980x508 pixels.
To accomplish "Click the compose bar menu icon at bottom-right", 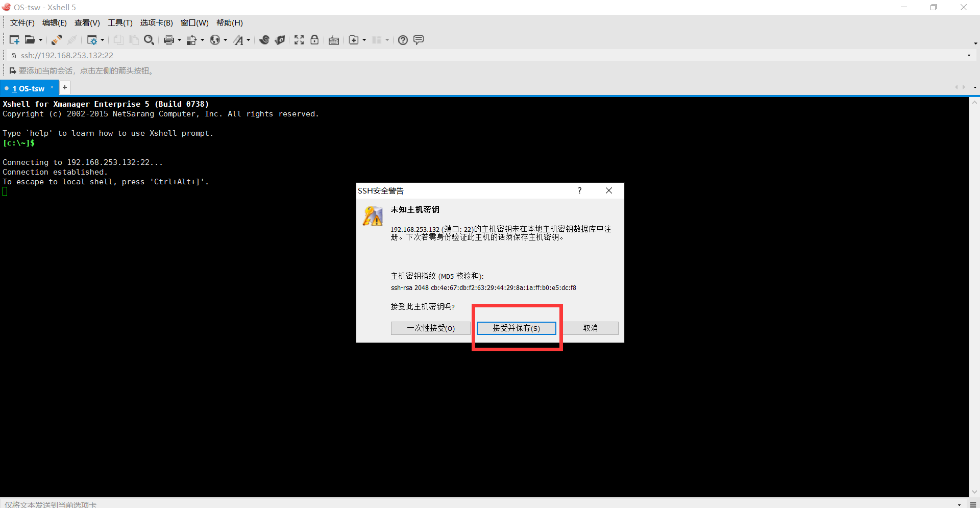I will click(973, 504).
